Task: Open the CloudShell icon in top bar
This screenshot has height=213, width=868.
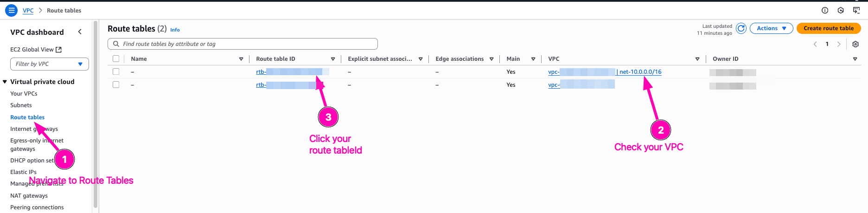Action: (856, 10)
